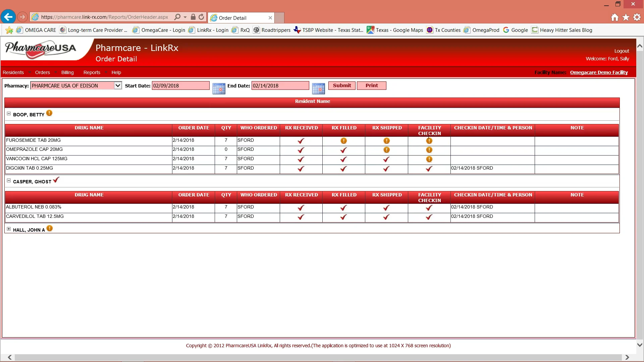Click Vancocin Facility Checkin warning icon
Image resolution: width=644 pixels, height=362 pixels.
[x=429, y=159]
